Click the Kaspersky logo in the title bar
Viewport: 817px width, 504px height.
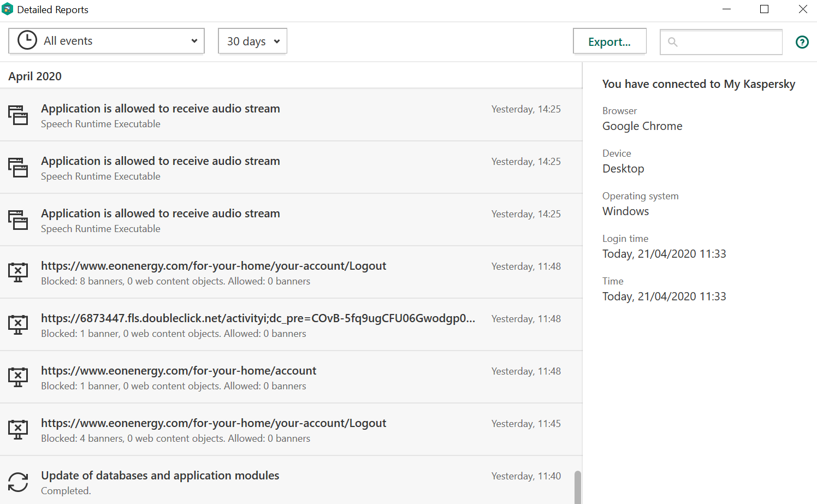point(8,9)
